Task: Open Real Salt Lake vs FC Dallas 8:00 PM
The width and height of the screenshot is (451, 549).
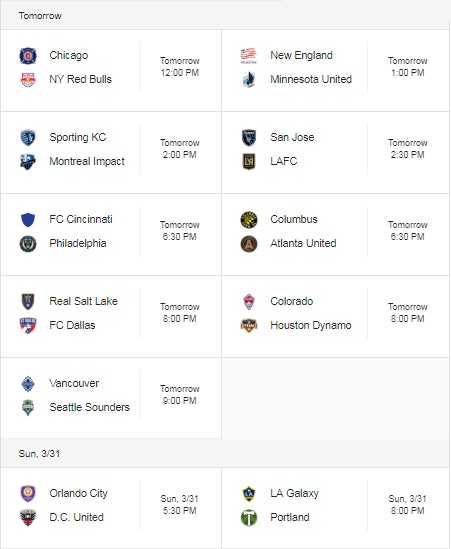Action: 180,313
